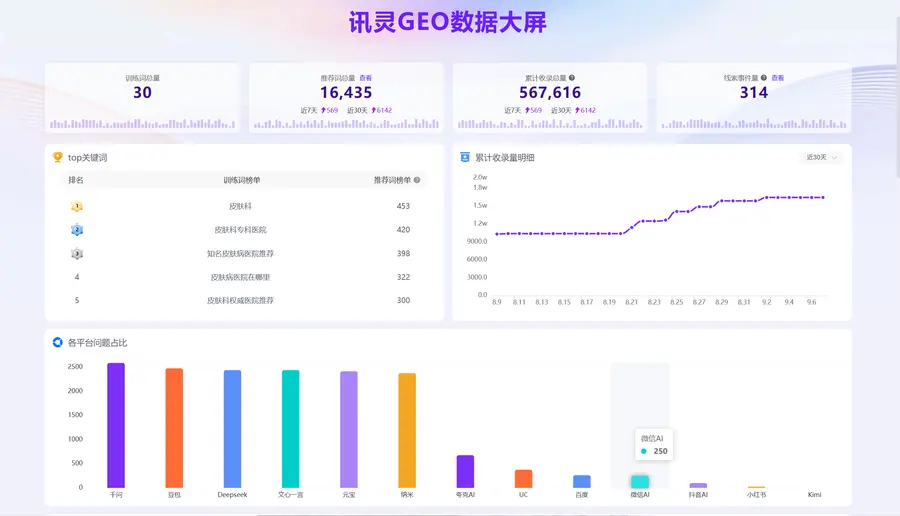Open the 近30天 time range dropdown
This screenshot has width=900, height=516.
pyautogui.click(x=821, y=157)
